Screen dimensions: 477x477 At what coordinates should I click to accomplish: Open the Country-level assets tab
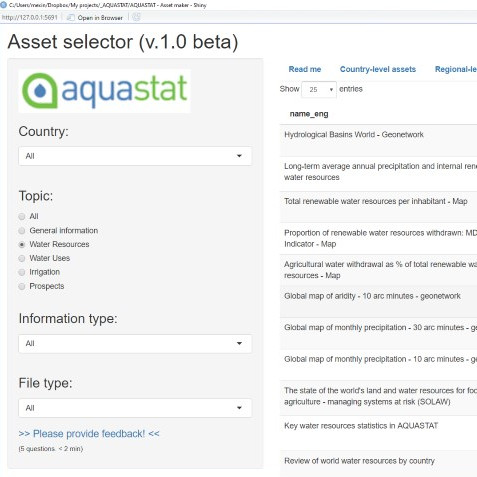pyautogui.click(x=378, y=69)
